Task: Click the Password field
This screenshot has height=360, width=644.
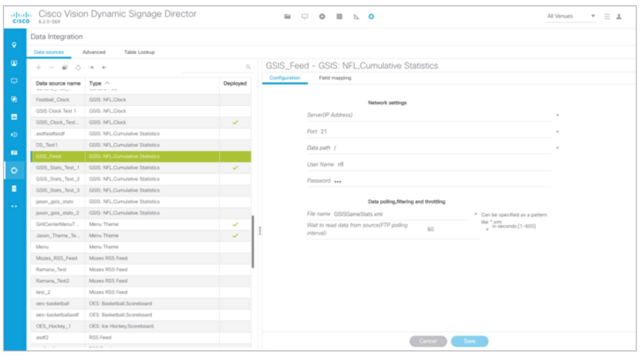Action: point(429,181)
